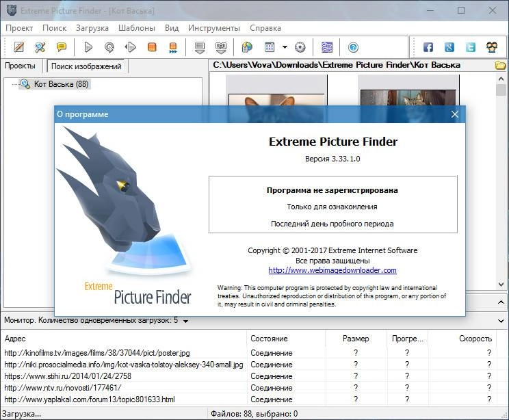Click the Файлов: 88, выбрано: 0 status text
The image size is (509, 420).
point(254,414)
